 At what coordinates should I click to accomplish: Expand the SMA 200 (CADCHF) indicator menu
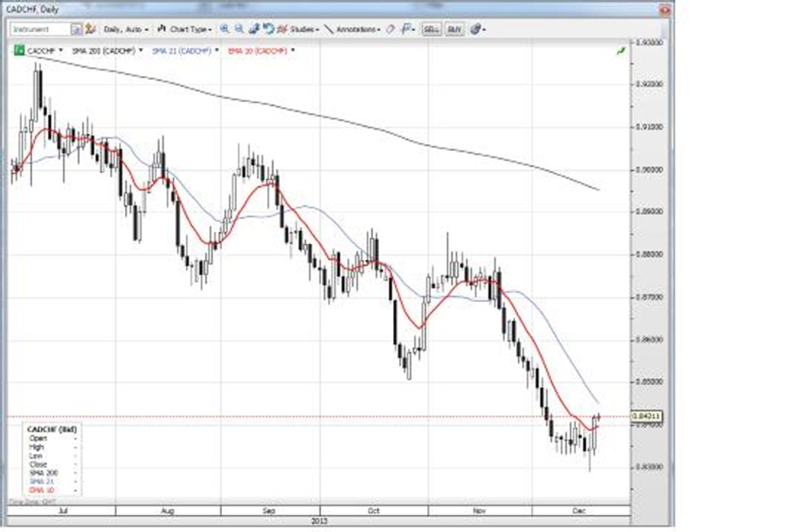tap(140, 51)
